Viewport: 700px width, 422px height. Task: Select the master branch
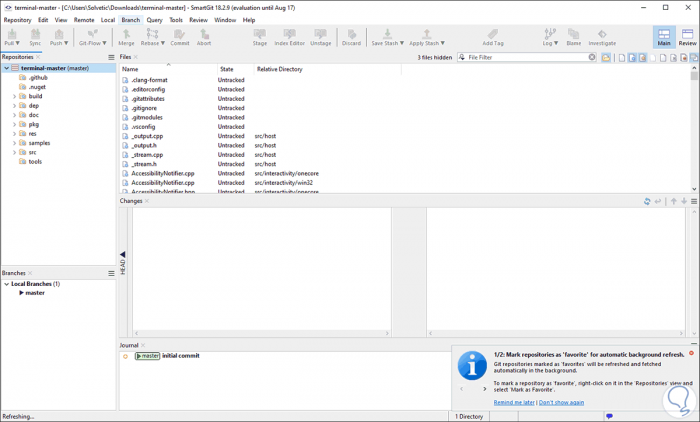tap(35, 293)
